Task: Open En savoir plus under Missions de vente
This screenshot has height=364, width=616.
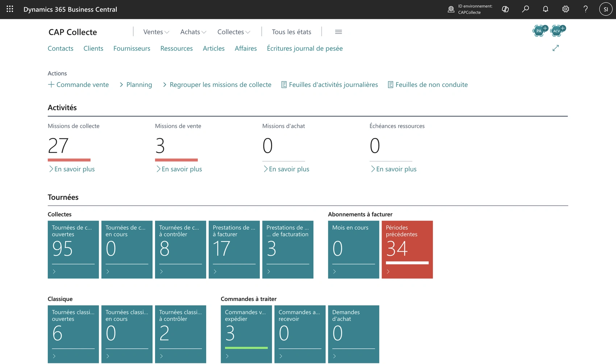Action: [x=179, y=169]
